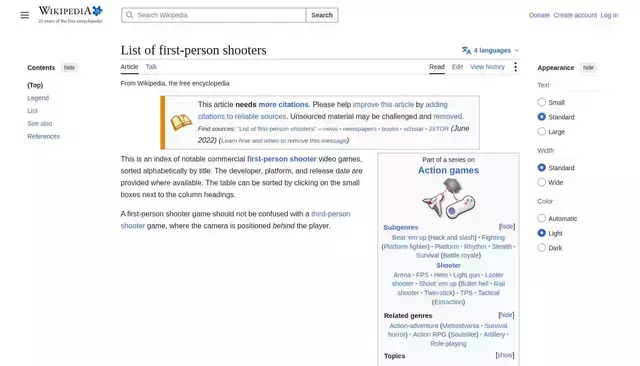Click the more citations link
The width and height of the screenshot is (640, 366).
tap(283, 104)
